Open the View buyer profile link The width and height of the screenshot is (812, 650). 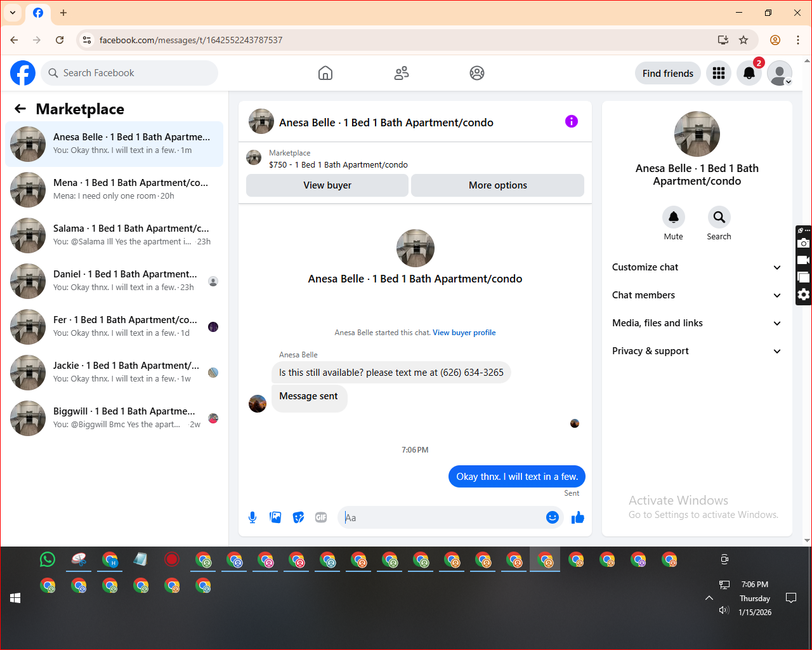464,333
